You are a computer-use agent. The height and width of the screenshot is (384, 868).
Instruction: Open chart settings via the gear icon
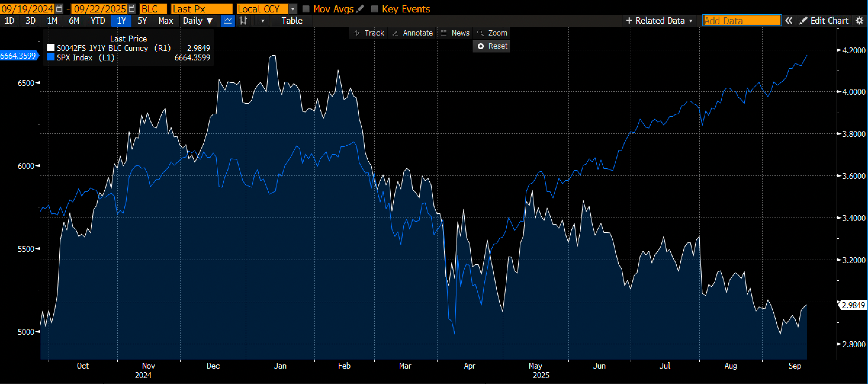coord(860,20)
